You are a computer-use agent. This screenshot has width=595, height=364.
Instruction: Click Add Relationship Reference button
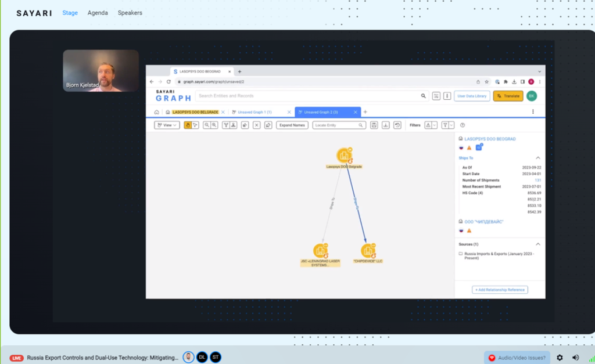point(500,290)
